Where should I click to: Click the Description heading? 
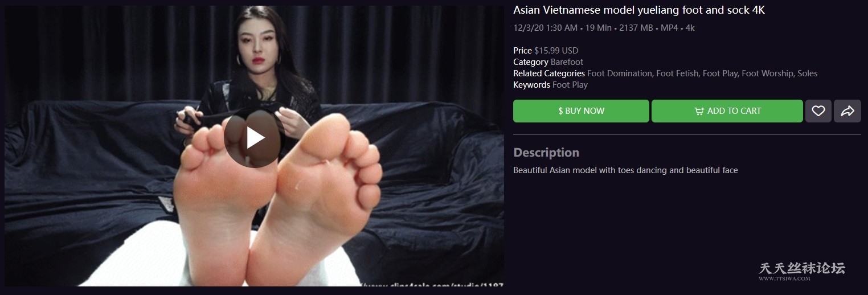coord(546,153)
